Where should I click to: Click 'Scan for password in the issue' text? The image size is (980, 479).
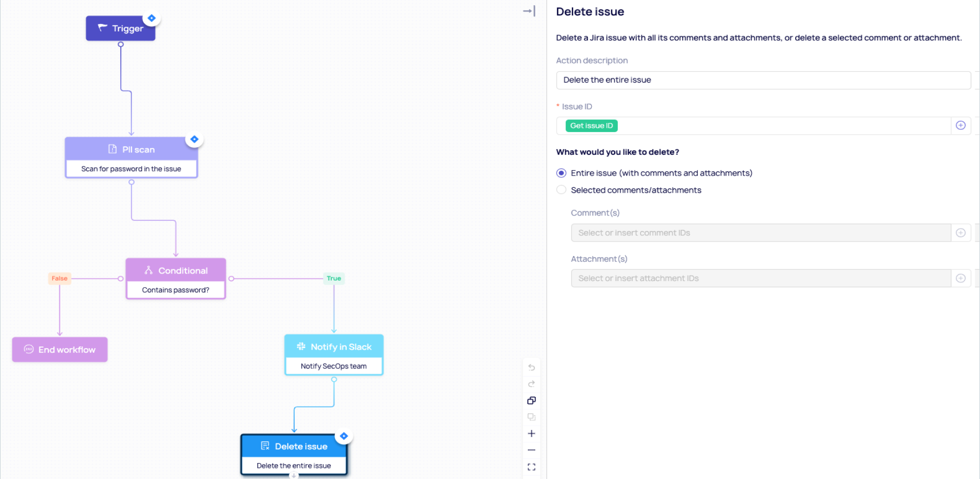click(x=131, y=169)
